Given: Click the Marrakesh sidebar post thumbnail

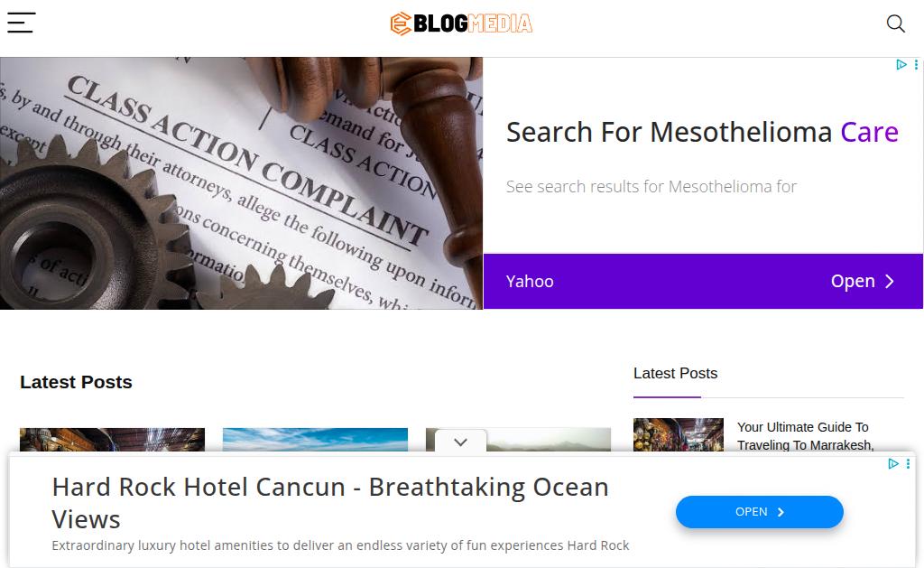Looking at the screenshot, I should (x=679, y=434).
